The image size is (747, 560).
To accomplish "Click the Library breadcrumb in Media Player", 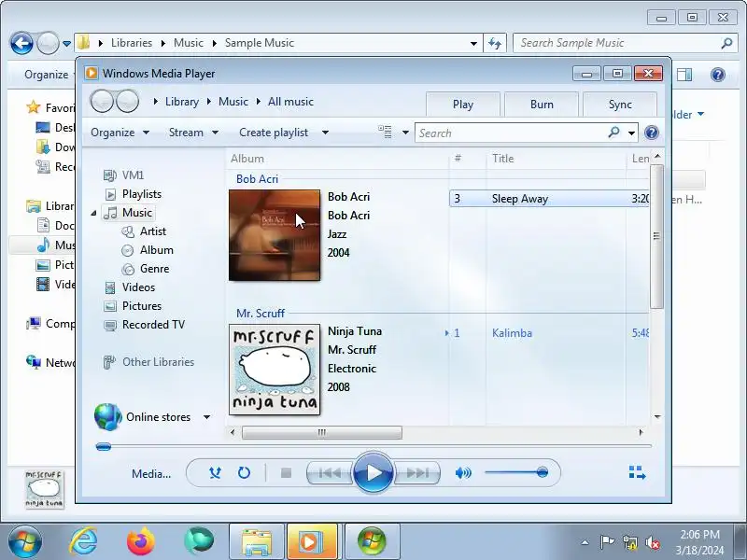I will (182, 102).
